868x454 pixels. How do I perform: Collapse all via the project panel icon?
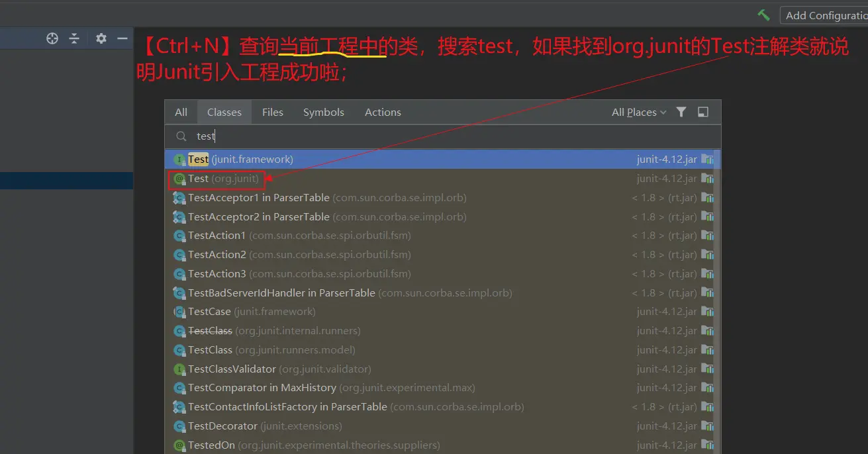(74, 38)
